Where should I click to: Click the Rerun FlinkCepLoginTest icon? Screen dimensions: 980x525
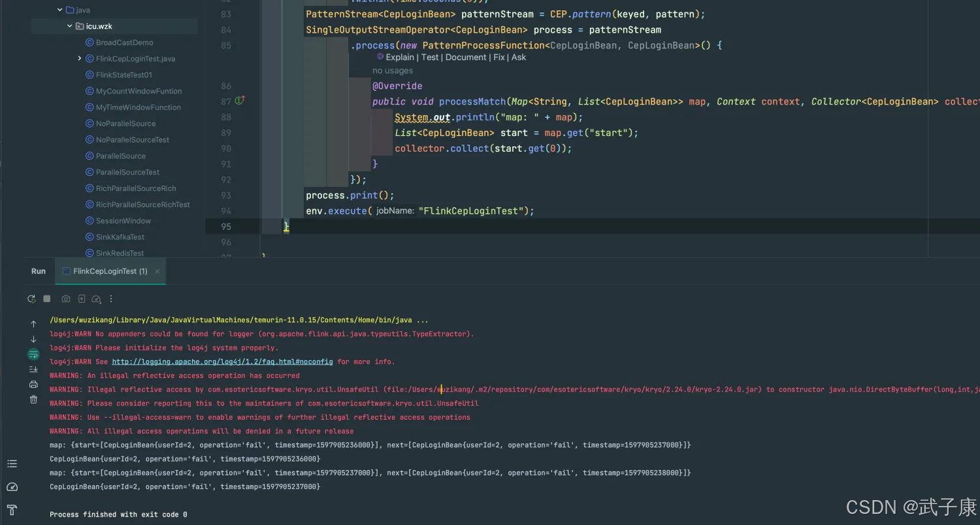pos(31,299)
